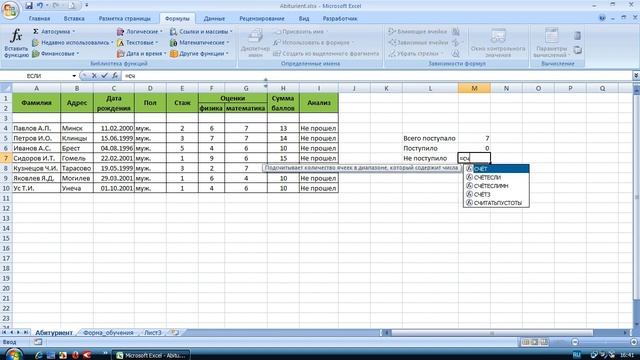Click Влияющие ячейки button

click(417, 31)
